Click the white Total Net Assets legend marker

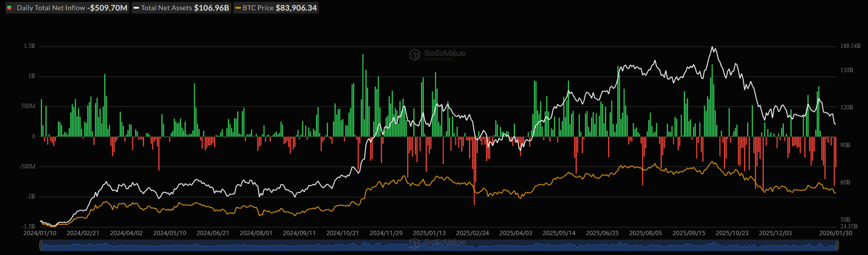point(136,8)
